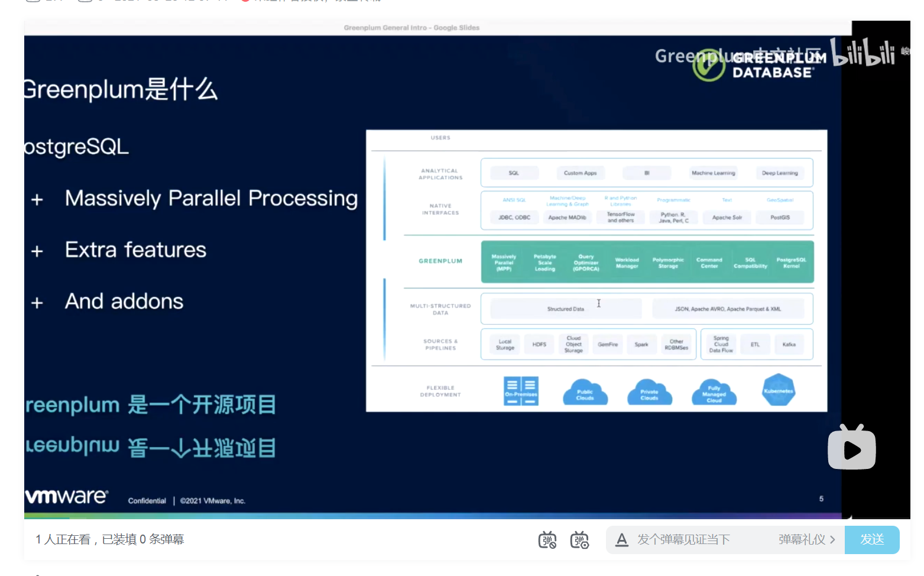
Task: Click the 'ETL' pipeline box
Action: [755, 344]
